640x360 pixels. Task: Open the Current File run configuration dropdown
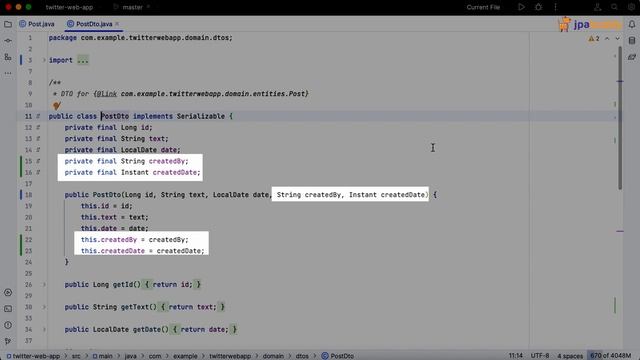tap(483, 7)
